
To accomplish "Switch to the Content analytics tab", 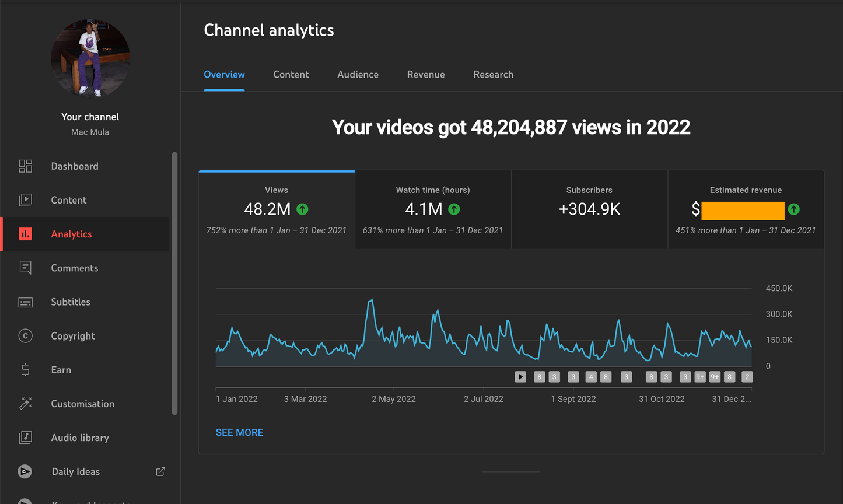I will point(291,75).
